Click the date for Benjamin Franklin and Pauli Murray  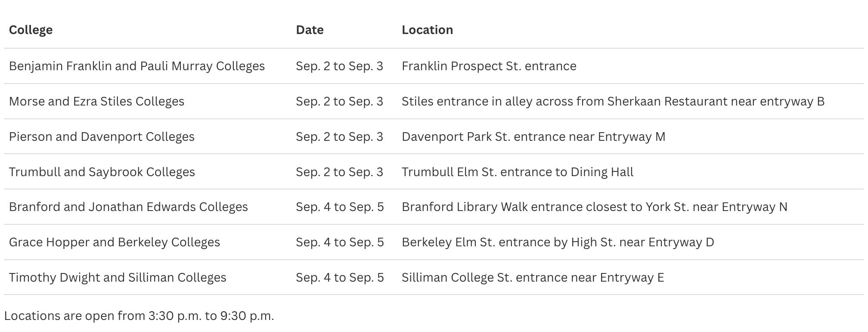tap(339, 66)
